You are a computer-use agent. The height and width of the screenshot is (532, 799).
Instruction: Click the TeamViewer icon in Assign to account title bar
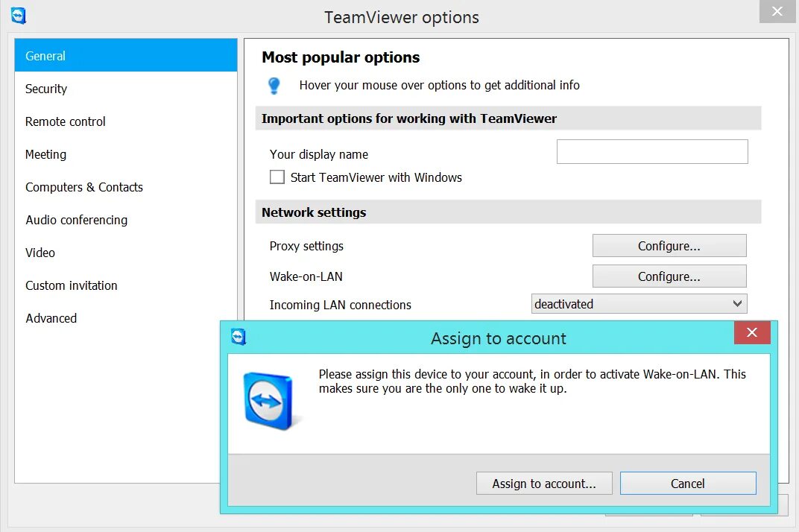[238, 337]
